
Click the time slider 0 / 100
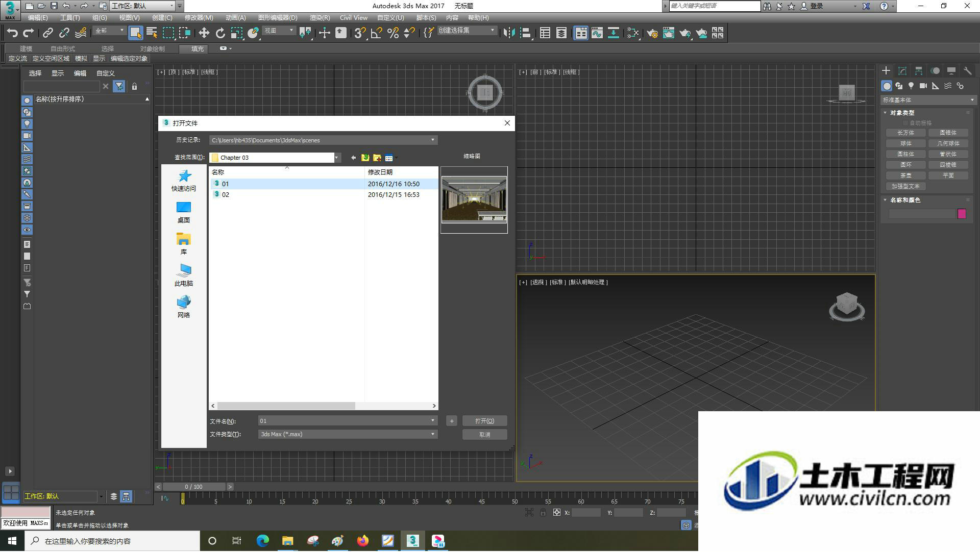click(194, 487)
